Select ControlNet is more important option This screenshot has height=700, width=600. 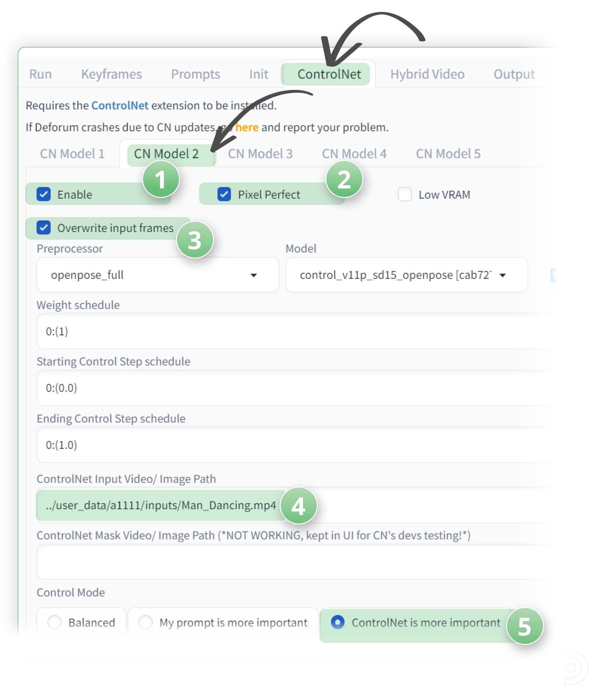click(337, 622)
